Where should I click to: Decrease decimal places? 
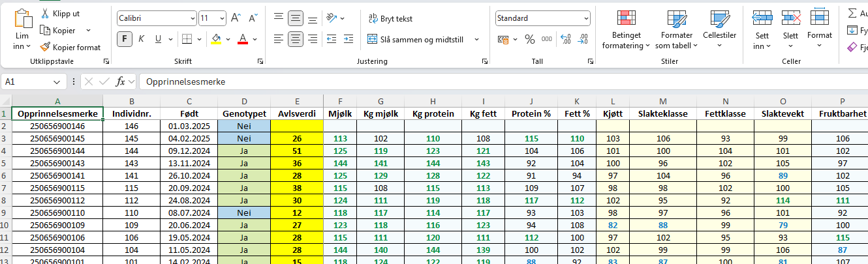(583, 39)
